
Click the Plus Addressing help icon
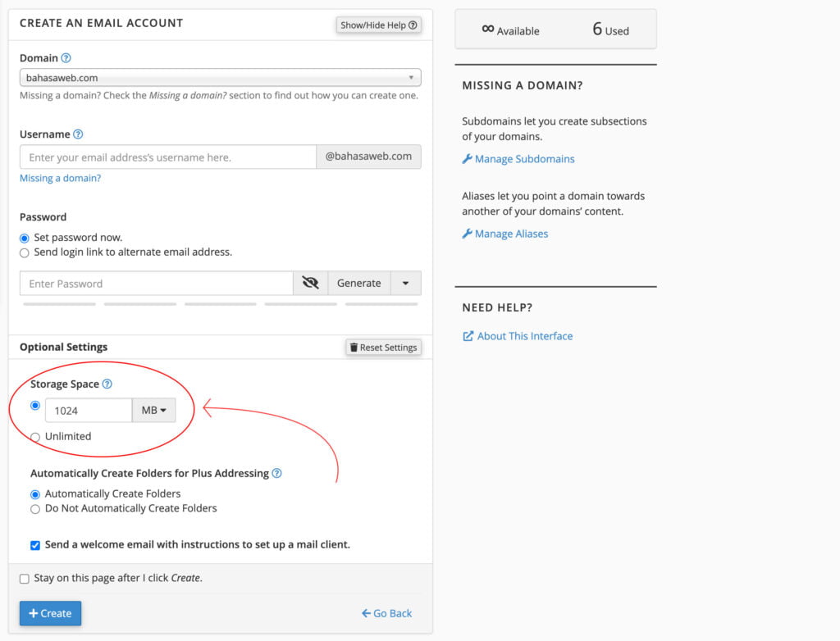[276, 473]
